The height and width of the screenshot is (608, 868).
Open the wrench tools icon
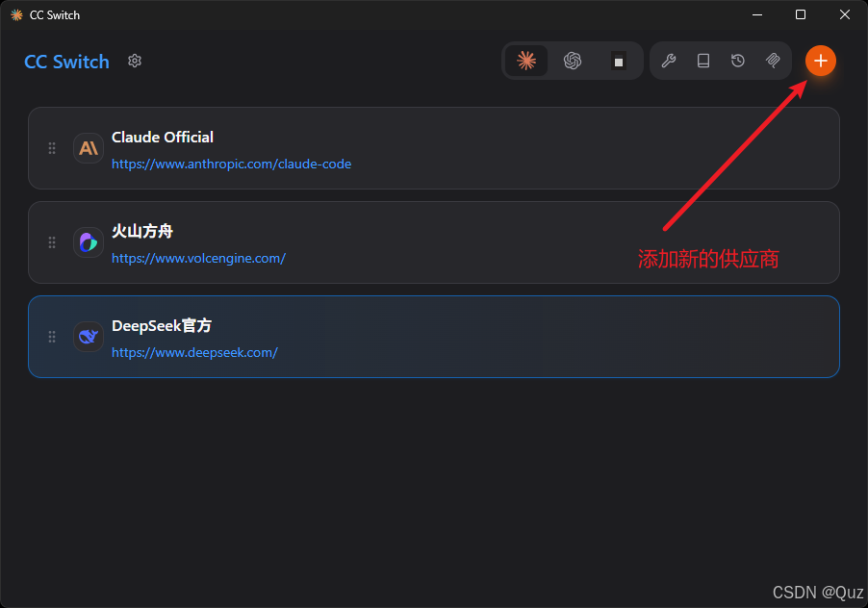point(669,61)
